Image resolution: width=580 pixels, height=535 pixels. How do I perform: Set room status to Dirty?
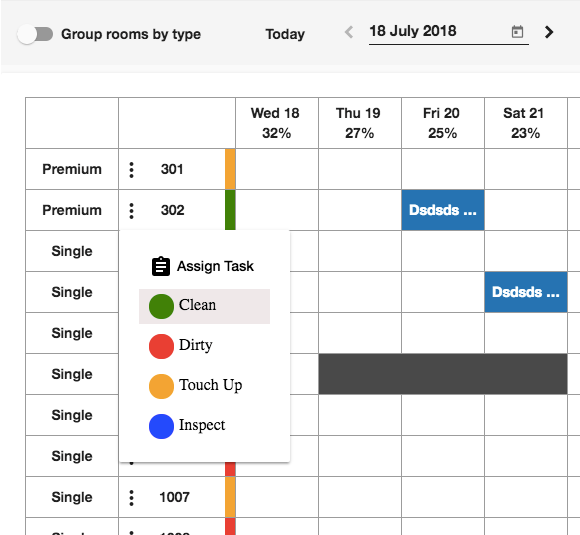click(204, 346)
